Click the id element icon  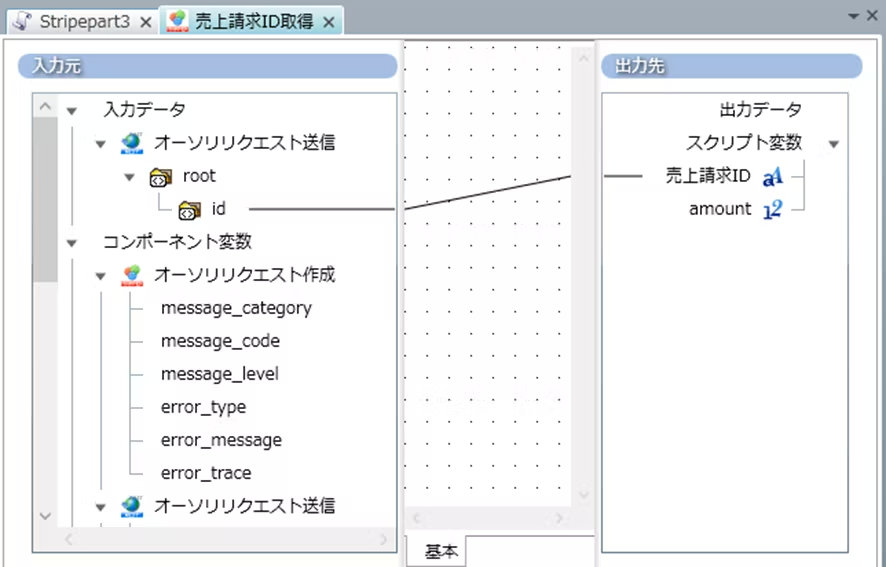pos(188,210)
